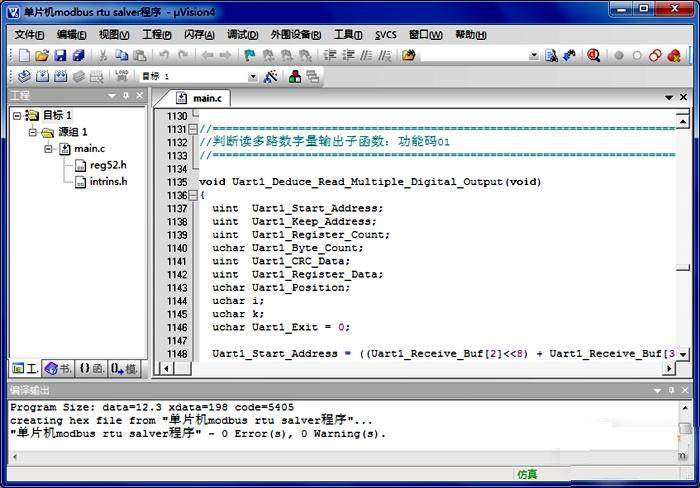Open the 调试 menu
Viewport: 700px width, 488px height.
coord(242,34)
